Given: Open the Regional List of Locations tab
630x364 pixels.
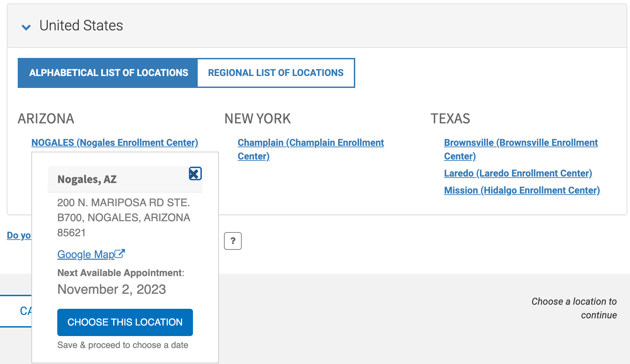Looking at the screenshot, I should click(276, 73).
